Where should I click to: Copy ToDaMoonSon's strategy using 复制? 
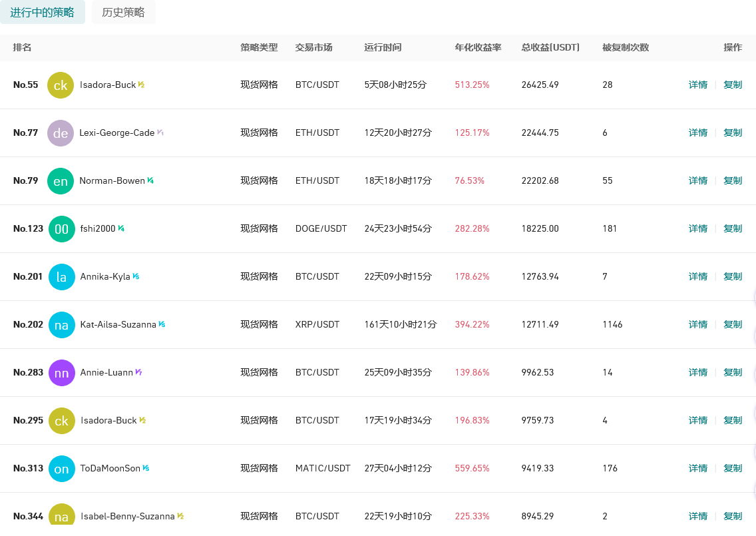click(732, 468)
